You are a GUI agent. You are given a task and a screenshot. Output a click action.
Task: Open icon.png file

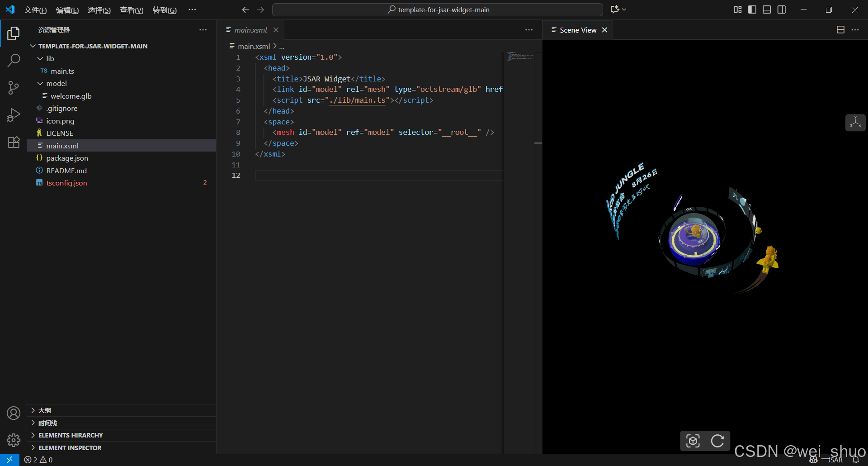point(121,121)
